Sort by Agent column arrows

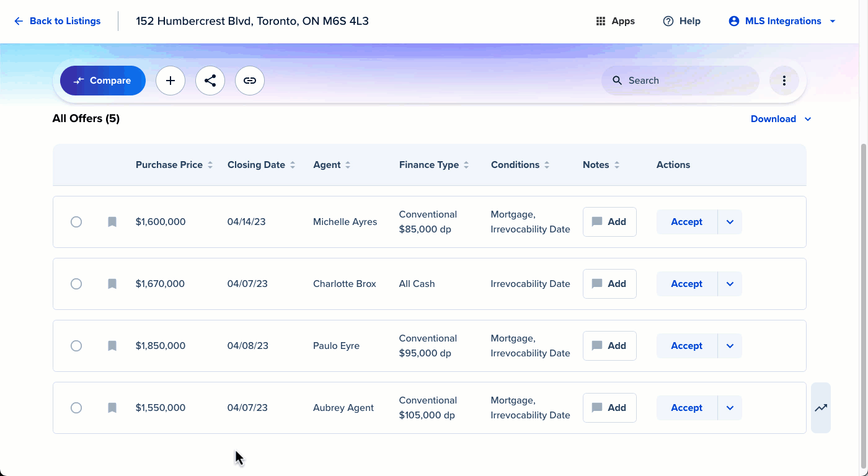[x=348, y=165]
